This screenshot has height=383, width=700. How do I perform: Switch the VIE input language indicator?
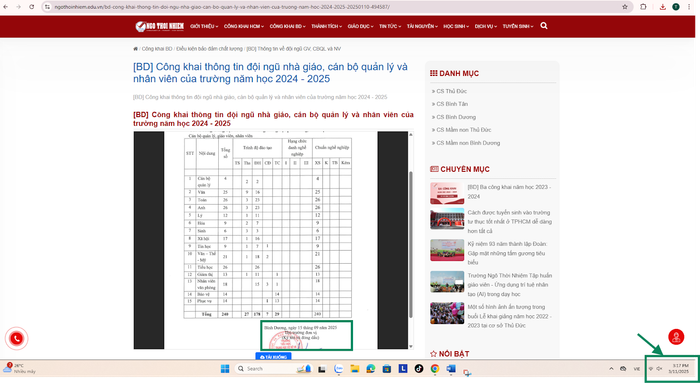[637, 369]
